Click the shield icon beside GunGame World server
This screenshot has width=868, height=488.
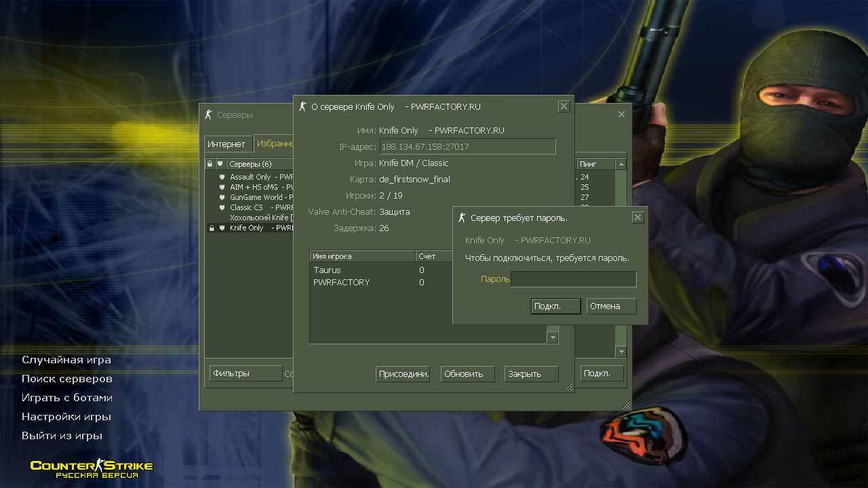click(x=222, y=197)
